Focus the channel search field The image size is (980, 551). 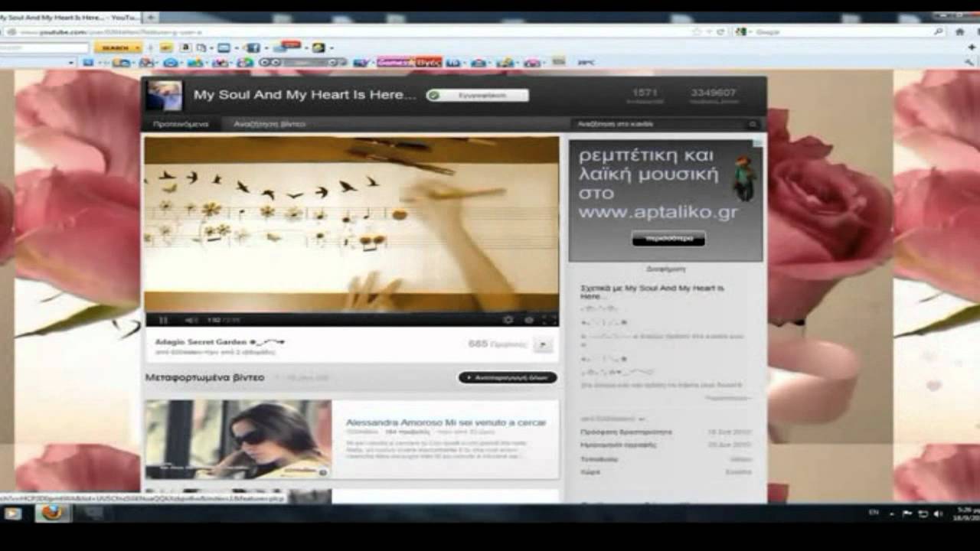coord(659,124)
